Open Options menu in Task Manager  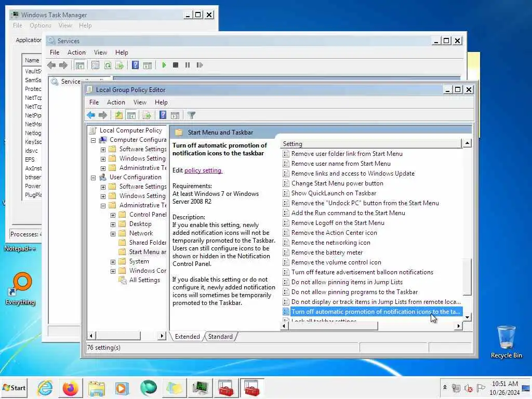(x=41, y=25)
